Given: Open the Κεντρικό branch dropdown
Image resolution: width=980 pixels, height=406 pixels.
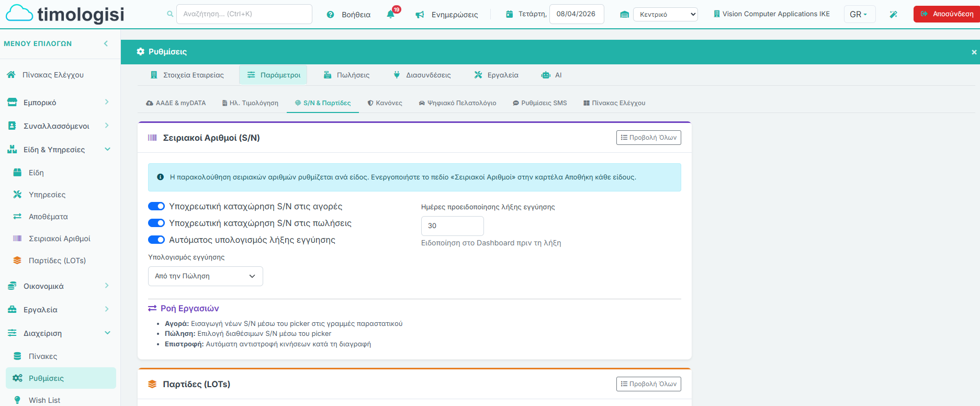Looking at the screenshot, I should 666,14.
